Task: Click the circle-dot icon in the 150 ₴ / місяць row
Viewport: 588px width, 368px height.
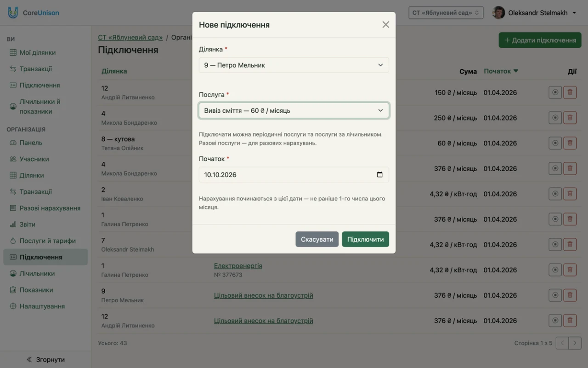Action: pyautogui.click(x=555, y=92)
